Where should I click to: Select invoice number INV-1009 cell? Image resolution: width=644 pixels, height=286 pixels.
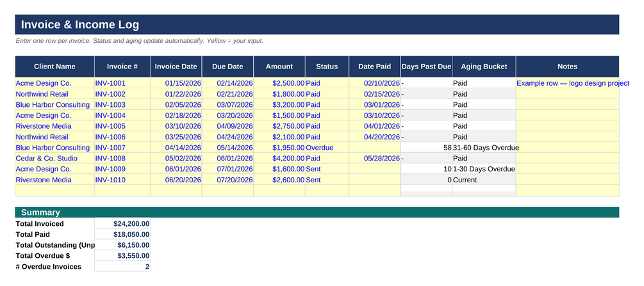(122, 169)
